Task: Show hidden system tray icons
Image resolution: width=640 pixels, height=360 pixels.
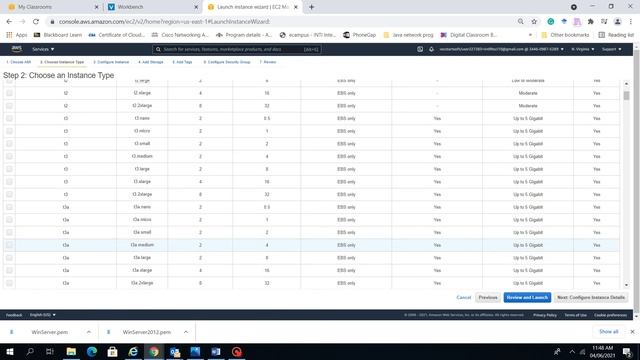Action: 572,351
